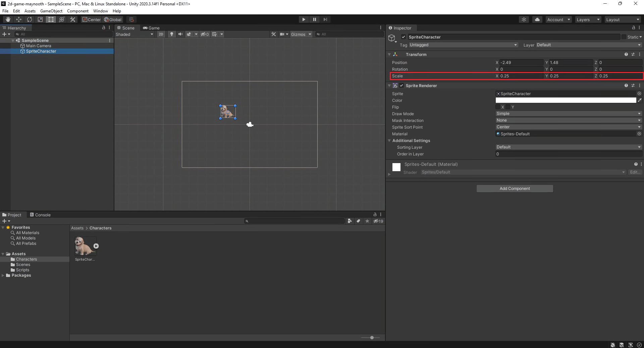The height and width of the screenshot is (348, 644).
Task: Open the GameObject menu
Action: (51, 11)
